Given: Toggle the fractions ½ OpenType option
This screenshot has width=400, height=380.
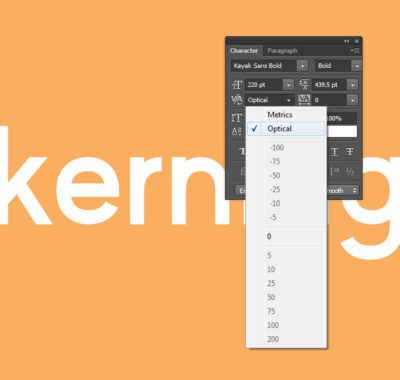Looking at the screenshot, I should pyautogui.click(x=350, y=171).
